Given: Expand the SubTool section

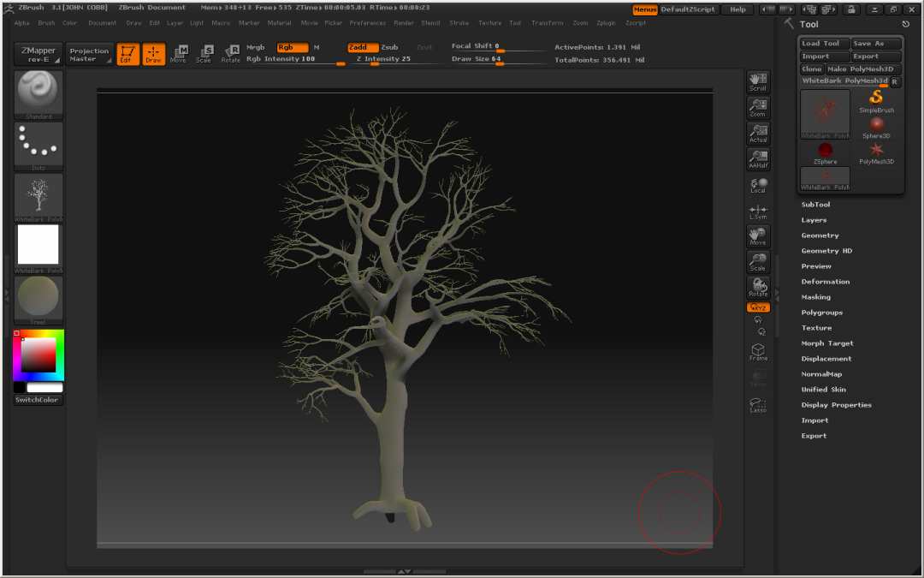Looking at the screenshot, I should pos(814,204).
